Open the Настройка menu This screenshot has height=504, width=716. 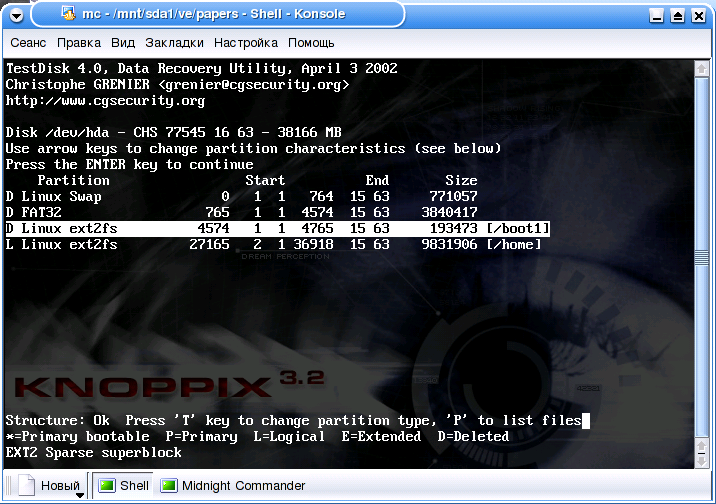tap(246, 43)
